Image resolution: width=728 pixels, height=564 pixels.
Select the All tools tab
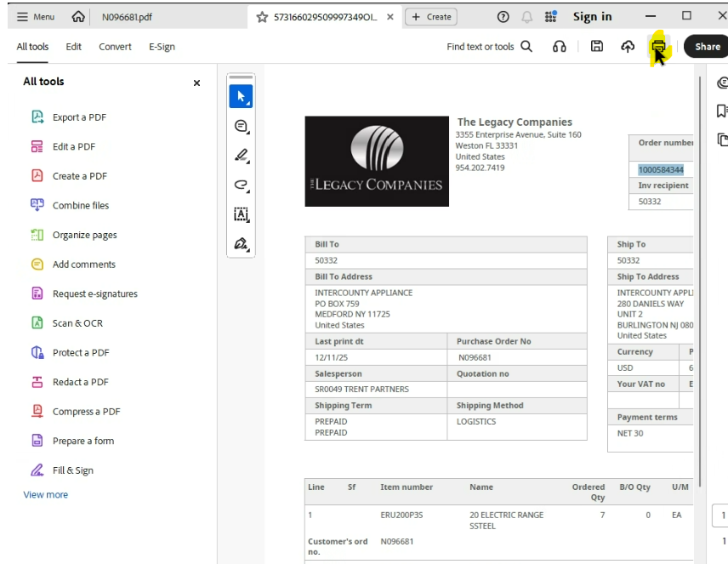[32, 47]
